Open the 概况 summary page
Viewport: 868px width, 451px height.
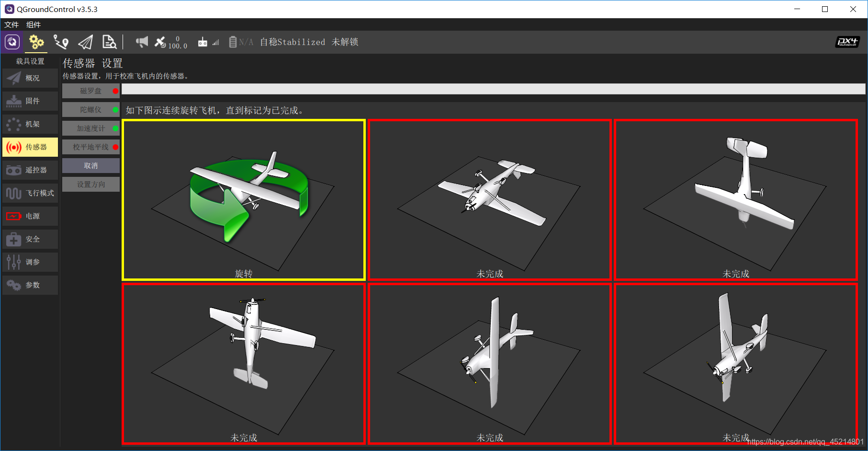(x=30, y=78)
